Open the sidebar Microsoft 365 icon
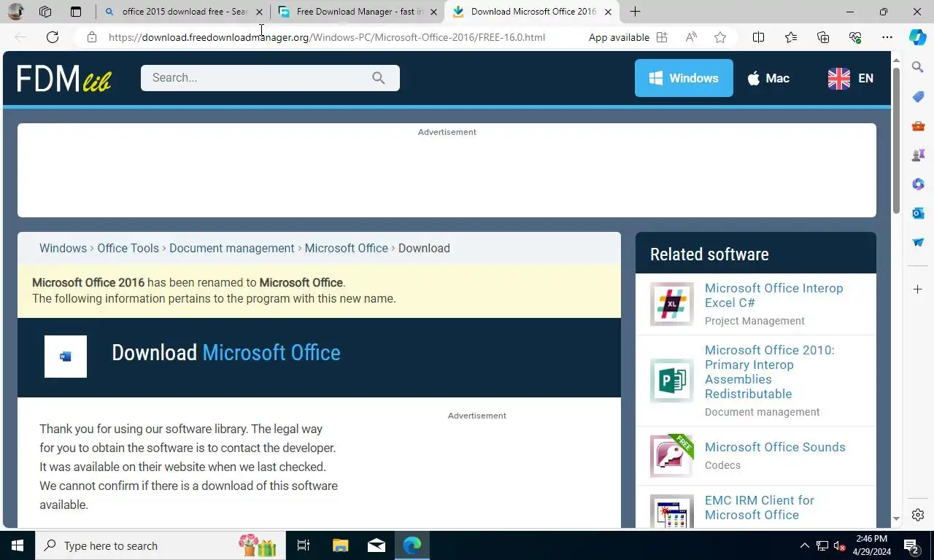 [x=918, y=184]
